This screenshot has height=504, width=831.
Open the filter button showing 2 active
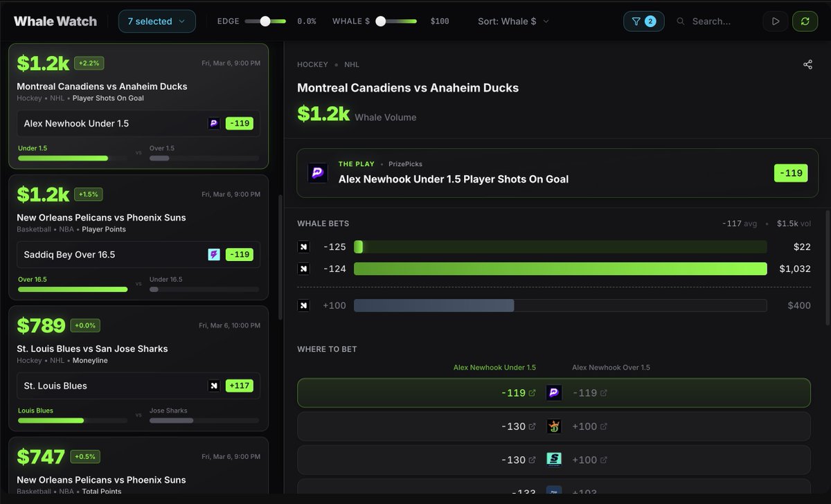tap(644, 21)
